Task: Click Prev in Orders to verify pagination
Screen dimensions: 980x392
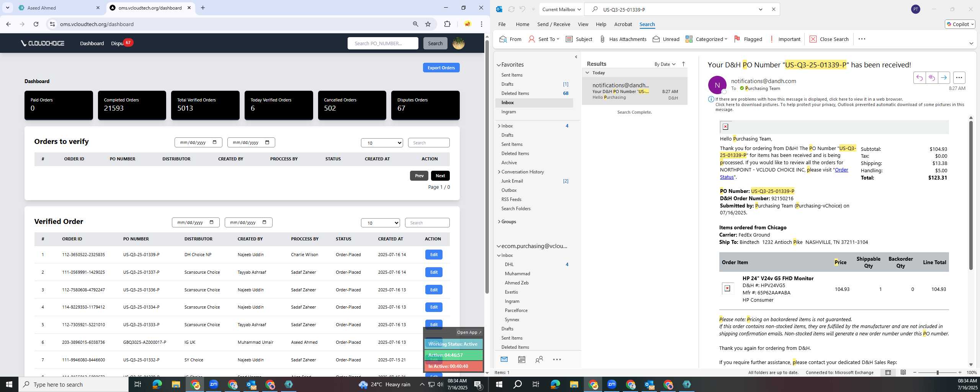Action: (419, 176)
